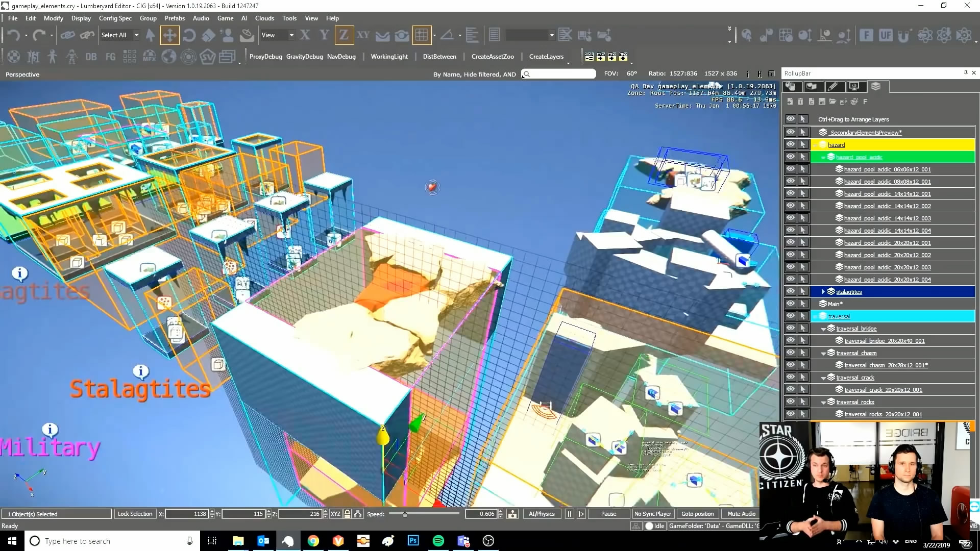
Task: Constrain to the Z axis
Action: (344, 35)
